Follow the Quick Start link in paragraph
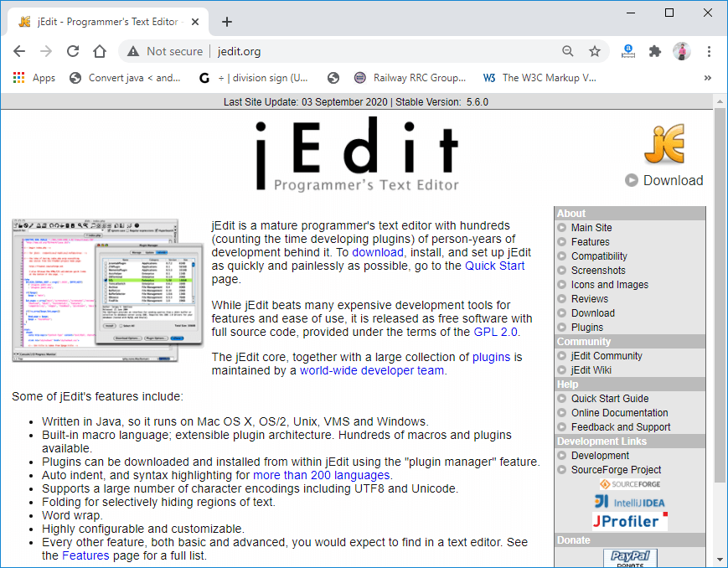 tap(494, 266)
